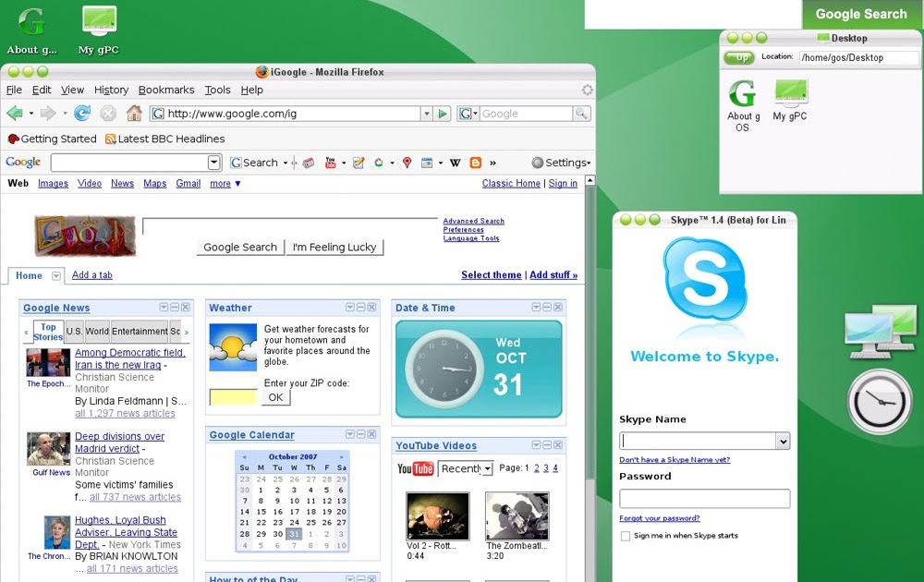Viewport: 924px width, 582px height.
Task: Open the About gOS desktop icon at top-left
Action: click(31, 30)
